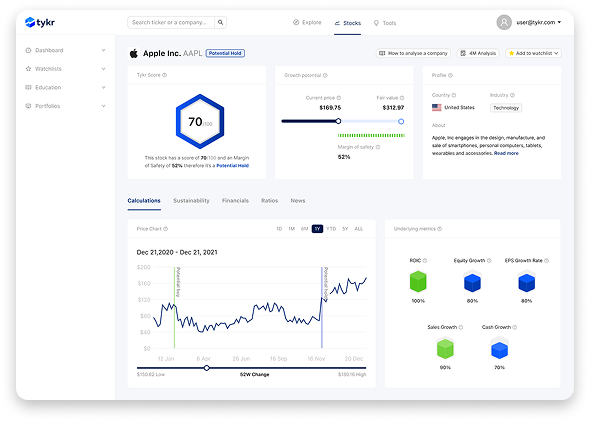The width and height of the screenshot is (590, 422).
Task: Switch to the Ratios tab
Action: pyautogui.click(x=269, y=201)
